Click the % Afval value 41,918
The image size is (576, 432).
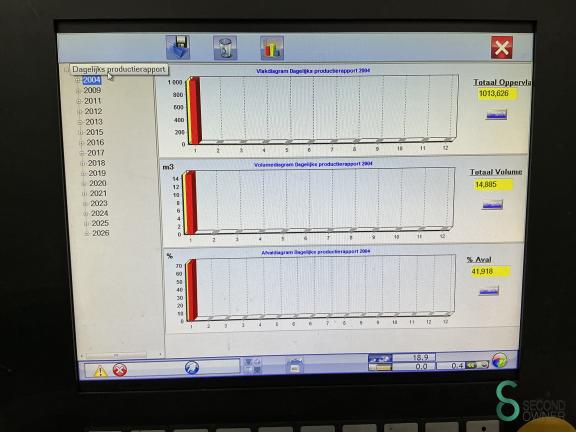(x=490, y=271)
